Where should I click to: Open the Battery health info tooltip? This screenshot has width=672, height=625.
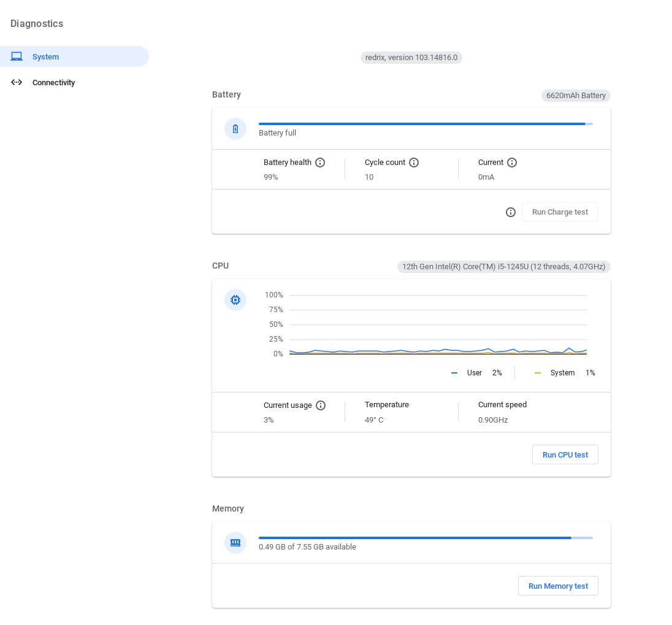pyautogui.click(x=320, y=163)
